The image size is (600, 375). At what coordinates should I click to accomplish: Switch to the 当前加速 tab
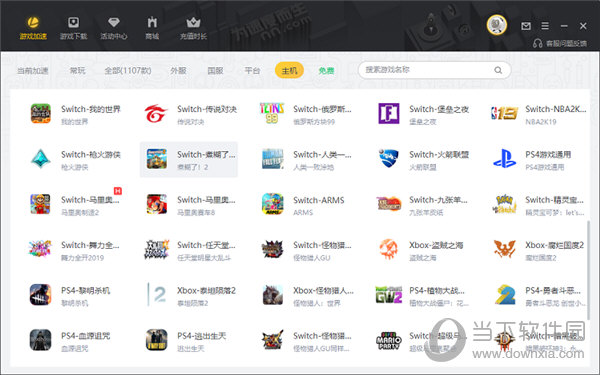point(33,71)
